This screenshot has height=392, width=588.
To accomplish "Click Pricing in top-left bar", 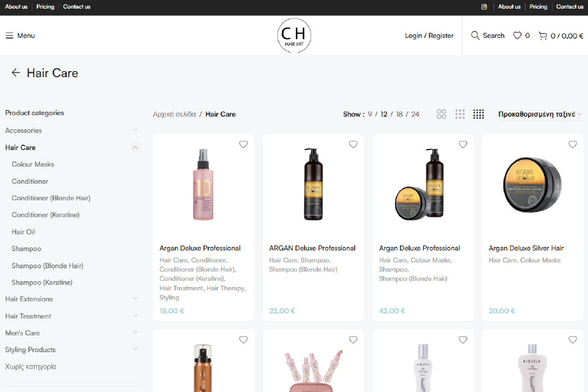I will point(45,7).
